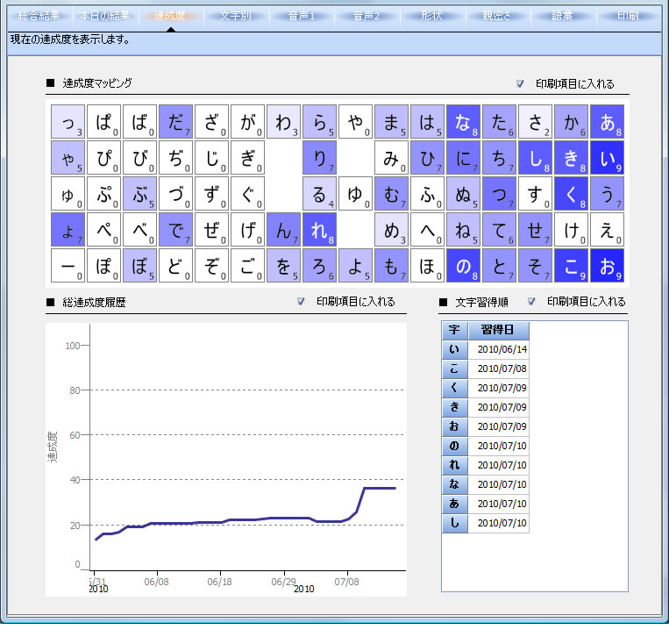Select the ぱ character tile
The image size is (669, 644).
tap(103, 122)
